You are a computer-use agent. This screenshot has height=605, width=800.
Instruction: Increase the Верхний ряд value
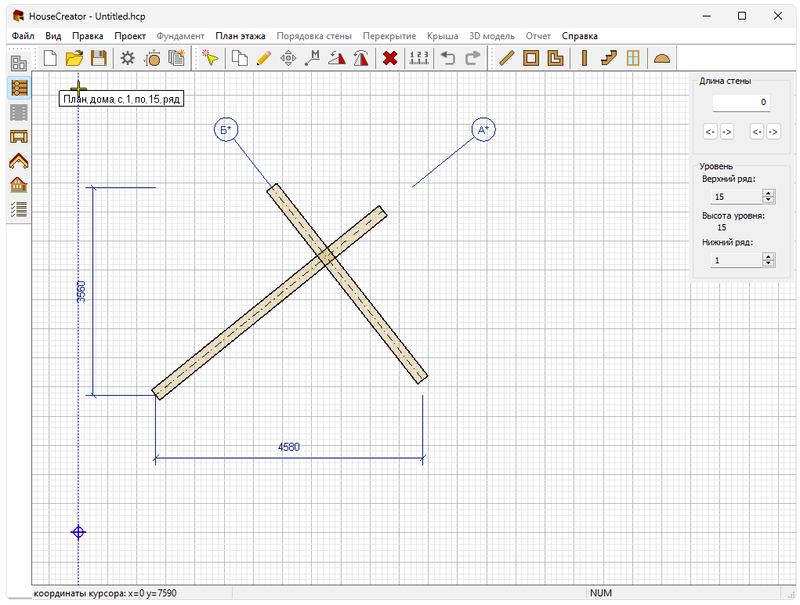pyautogui.click(x=768, y=194)
